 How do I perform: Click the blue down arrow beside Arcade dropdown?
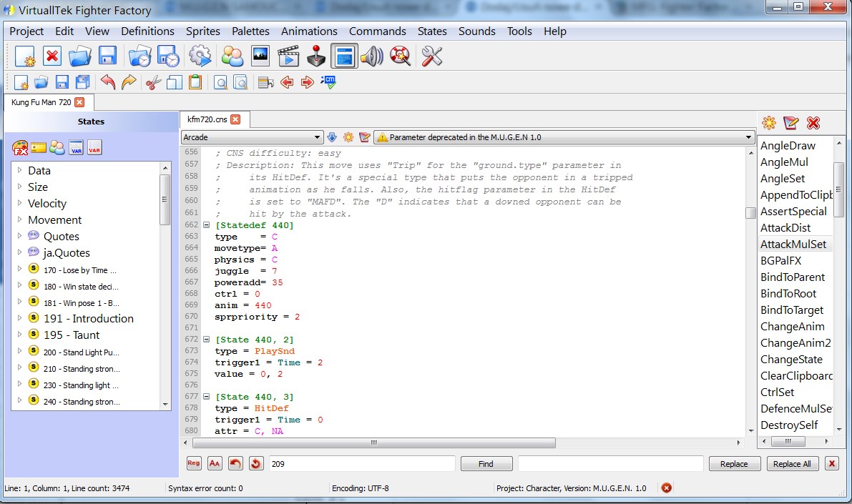click(x=331, y=137)
